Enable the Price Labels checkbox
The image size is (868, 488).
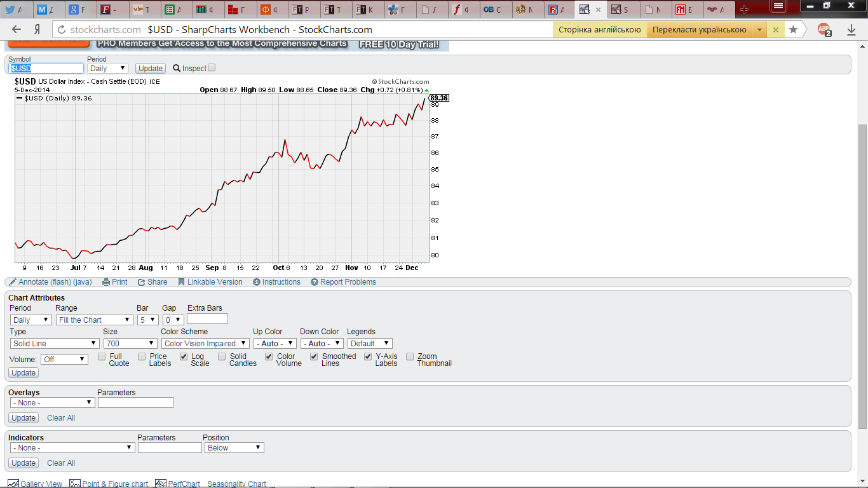pyautogui.click(x=142, y=356)
